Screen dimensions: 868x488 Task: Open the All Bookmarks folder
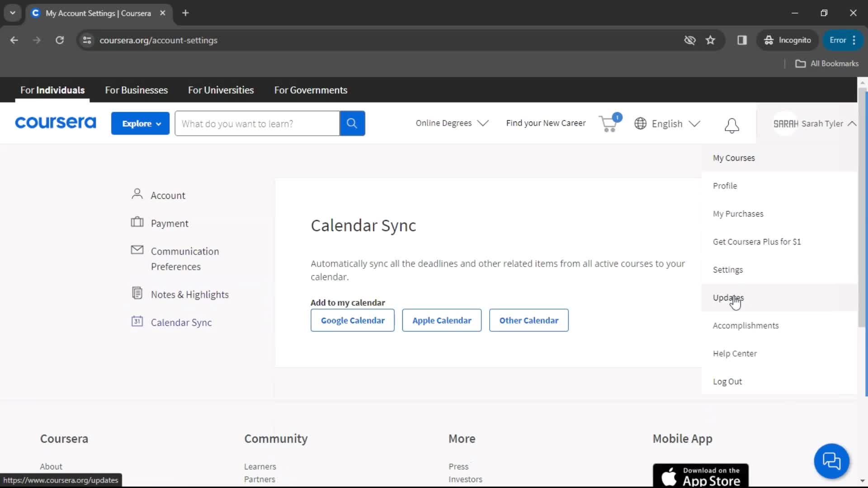827,64
